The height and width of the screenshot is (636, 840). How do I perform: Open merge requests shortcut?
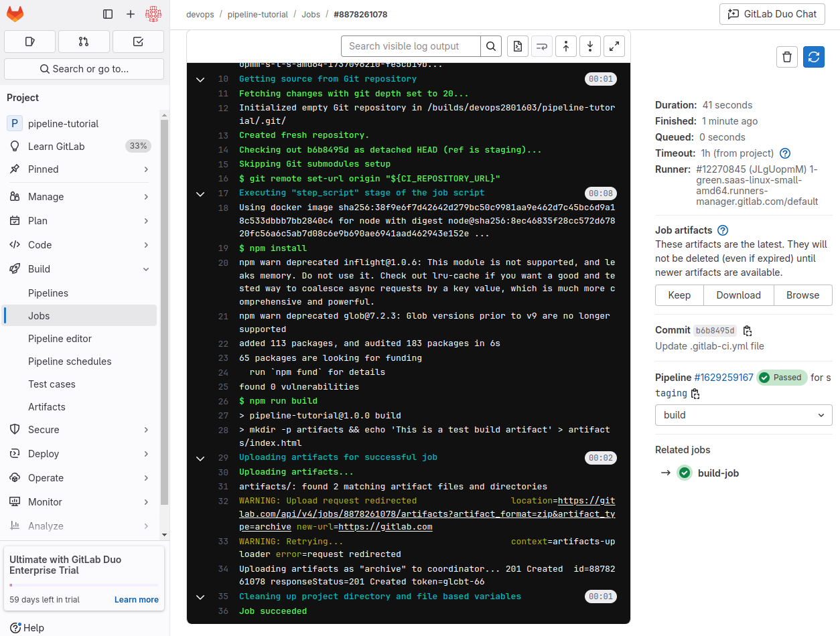tap(84, 42)
